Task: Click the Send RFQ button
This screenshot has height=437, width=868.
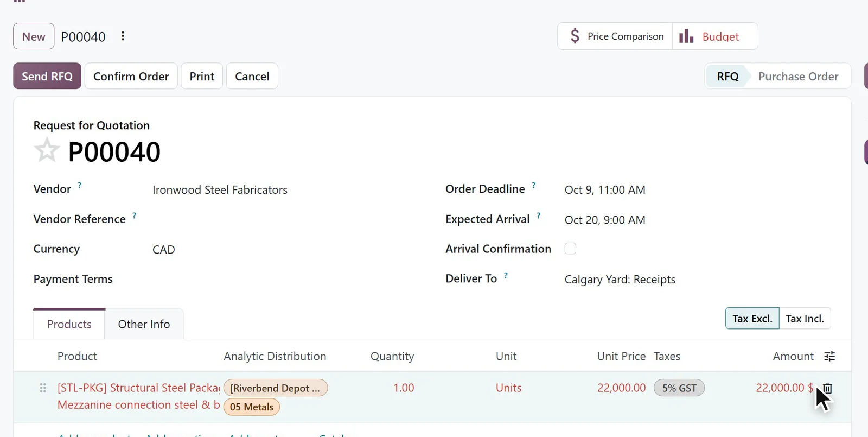Action: pos(47,76)
